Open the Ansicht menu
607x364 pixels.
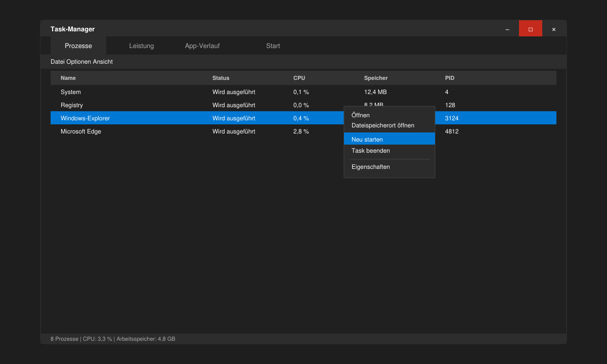point(103,62)
